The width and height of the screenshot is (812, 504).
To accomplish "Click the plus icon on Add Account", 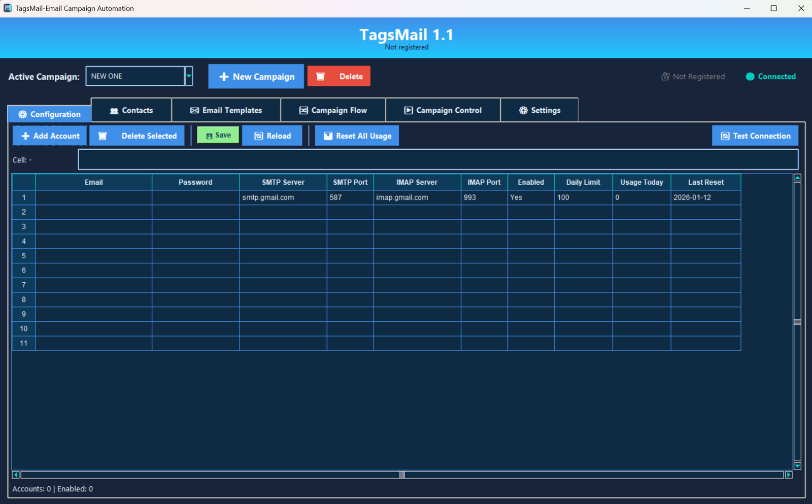I will coord(25,136).
